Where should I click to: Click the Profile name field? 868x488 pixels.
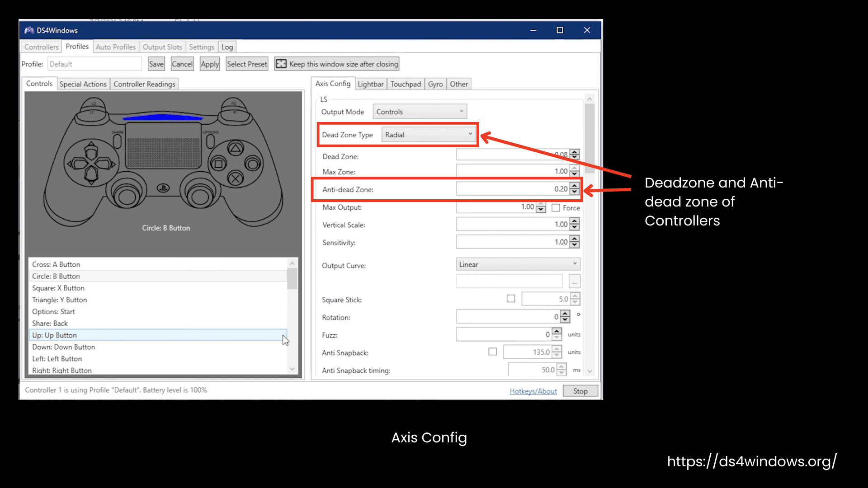pos(94,64)
